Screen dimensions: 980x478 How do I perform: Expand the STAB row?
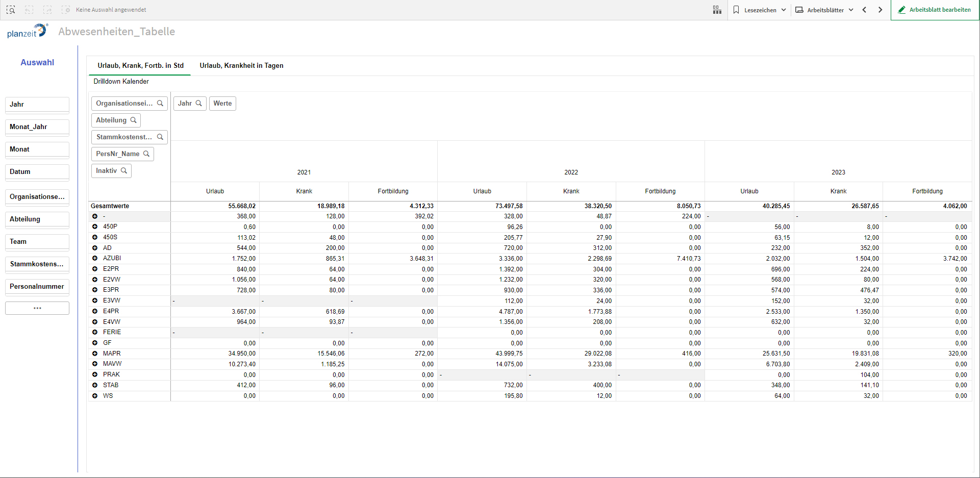[x=95, y=385]
